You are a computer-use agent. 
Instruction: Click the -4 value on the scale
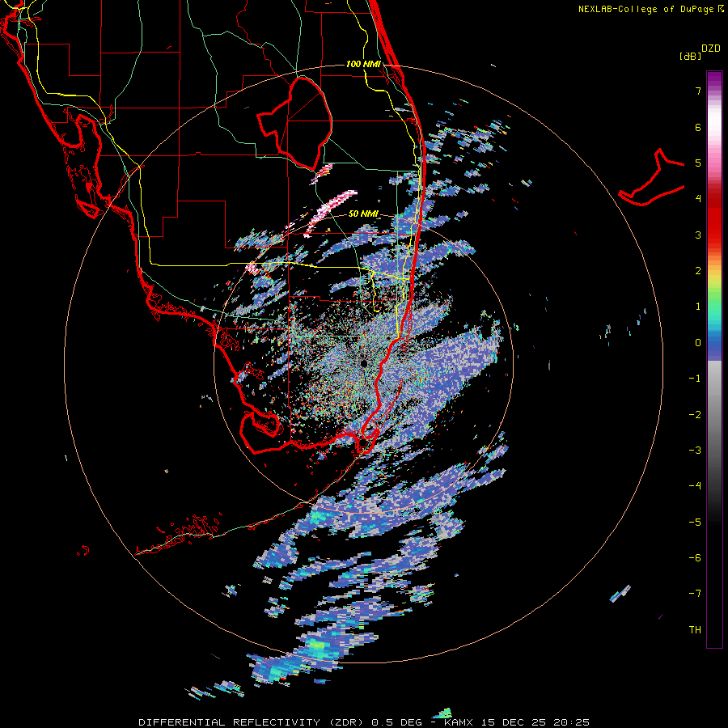pos(695,486)
